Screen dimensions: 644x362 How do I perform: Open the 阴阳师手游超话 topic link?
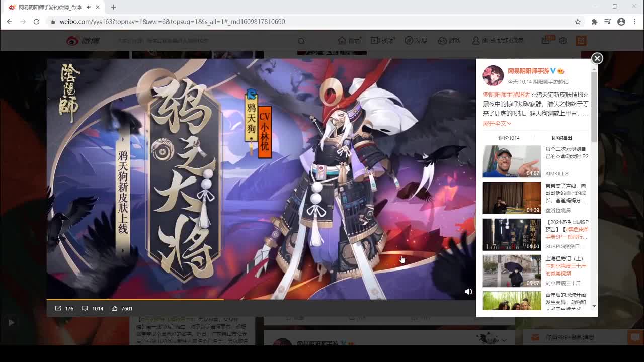(506, 95)
